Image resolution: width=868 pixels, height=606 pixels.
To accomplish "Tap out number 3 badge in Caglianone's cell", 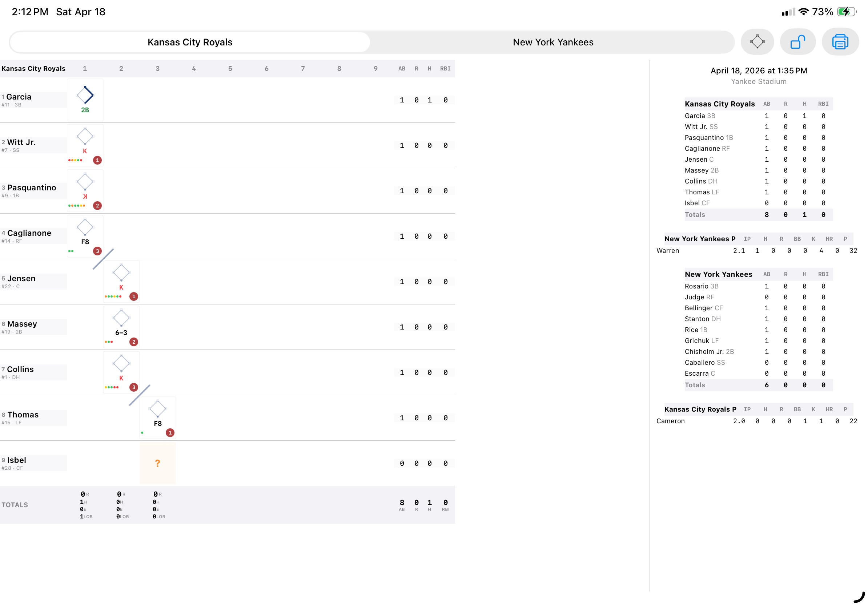I will click(x=97, y=251).
